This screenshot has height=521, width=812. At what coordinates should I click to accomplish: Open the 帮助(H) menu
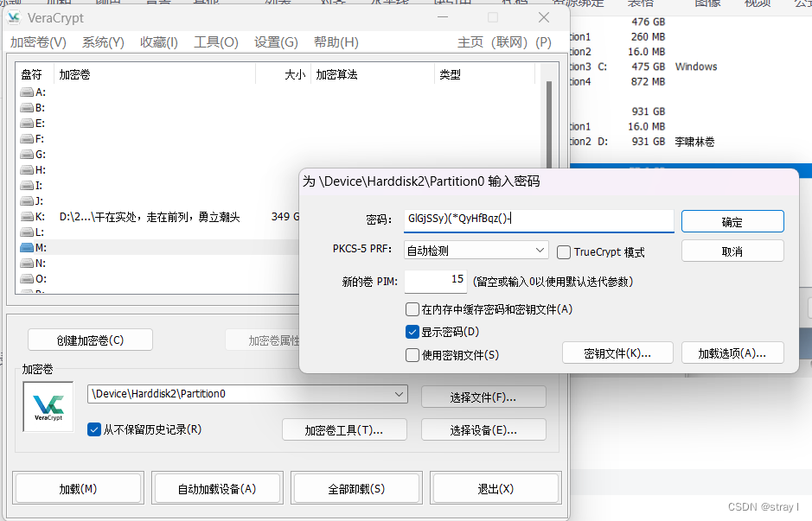[x=336, y=42]
